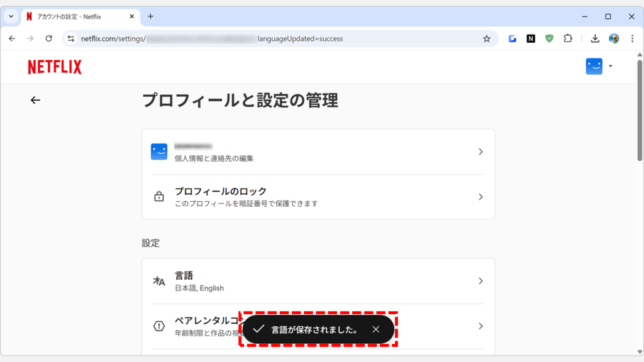
Task: Bookmark this page with star icon
Action: tap(487, 38)
